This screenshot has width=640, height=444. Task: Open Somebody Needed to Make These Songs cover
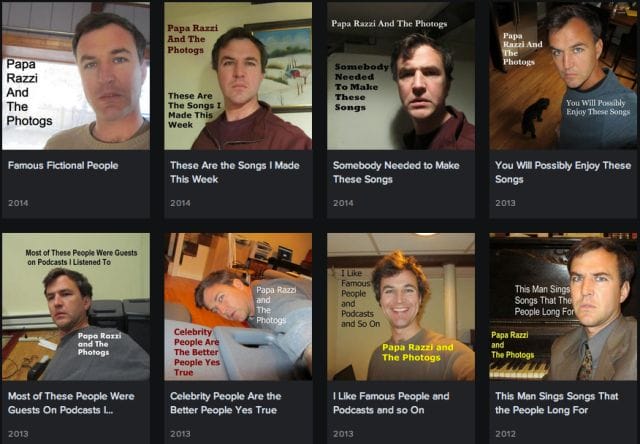click(401, 76)
